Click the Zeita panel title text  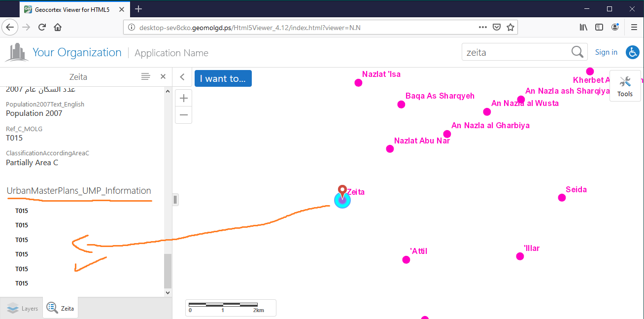point(78,77)
